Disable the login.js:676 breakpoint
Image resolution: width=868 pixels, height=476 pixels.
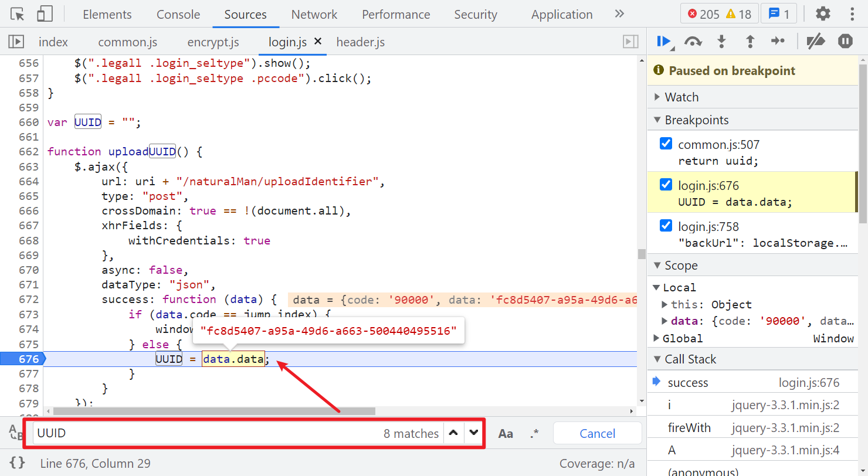coord(666,185)
